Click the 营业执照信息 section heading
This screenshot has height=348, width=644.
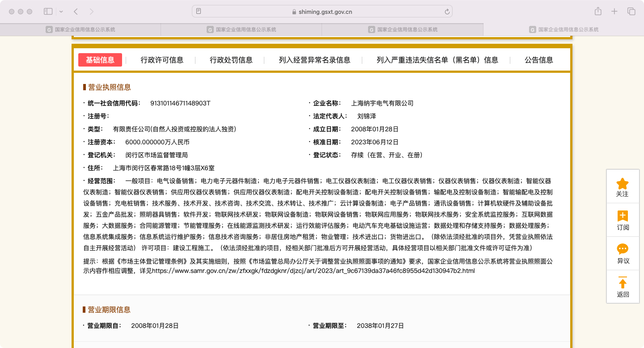(x=109, y=87)
